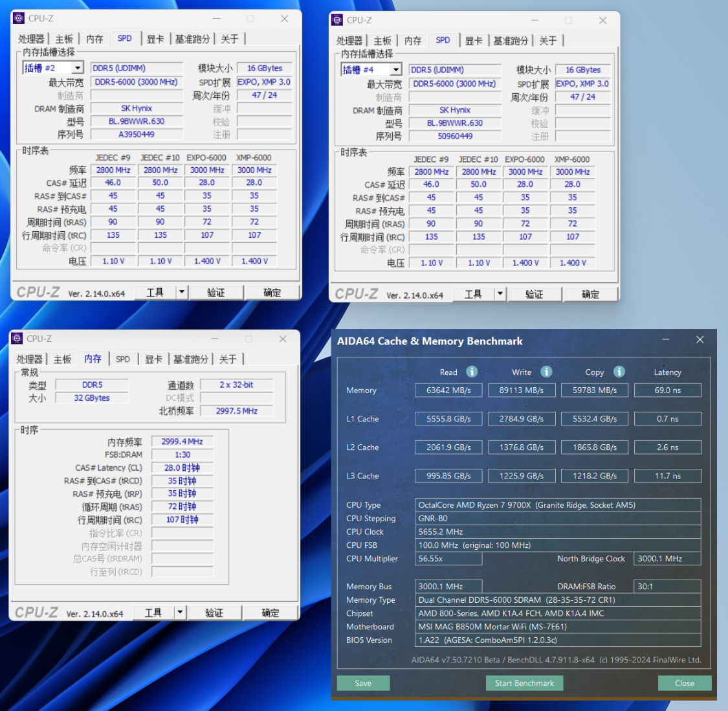Click the CPU-Z app icon of the Slot #4 window
Screen dimensions: 728x711
[337, 20]
